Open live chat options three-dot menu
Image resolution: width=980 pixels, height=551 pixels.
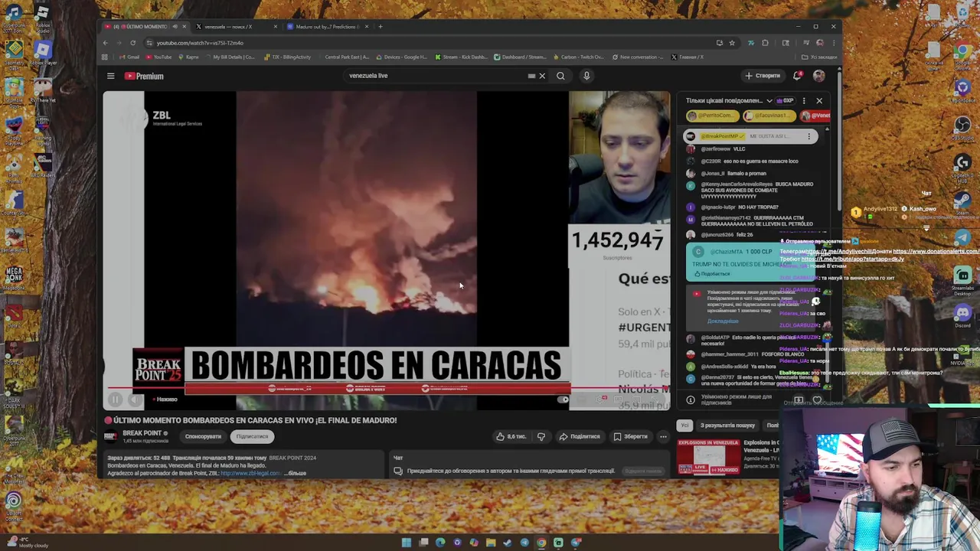(803, 100)
